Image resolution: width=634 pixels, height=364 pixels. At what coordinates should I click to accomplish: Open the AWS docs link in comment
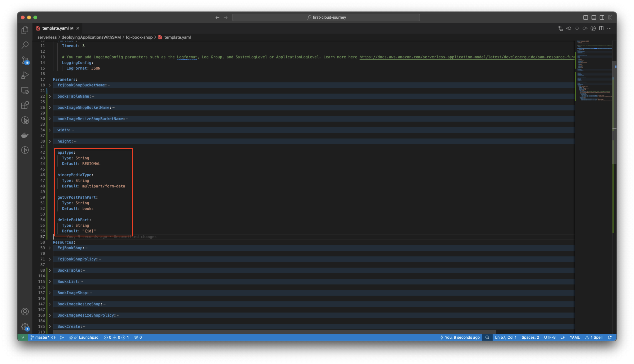467,57
